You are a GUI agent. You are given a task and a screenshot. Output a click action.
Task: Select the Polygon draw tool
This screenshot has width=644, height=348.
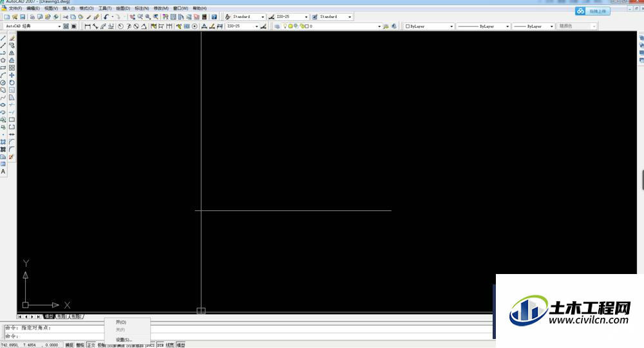[3, 60]
